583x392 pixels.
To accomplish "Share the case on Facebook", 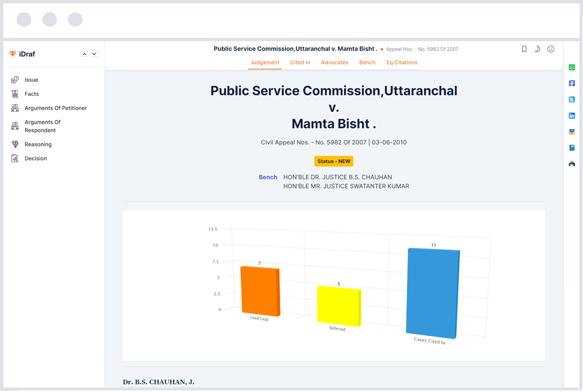I will [572, 84].
